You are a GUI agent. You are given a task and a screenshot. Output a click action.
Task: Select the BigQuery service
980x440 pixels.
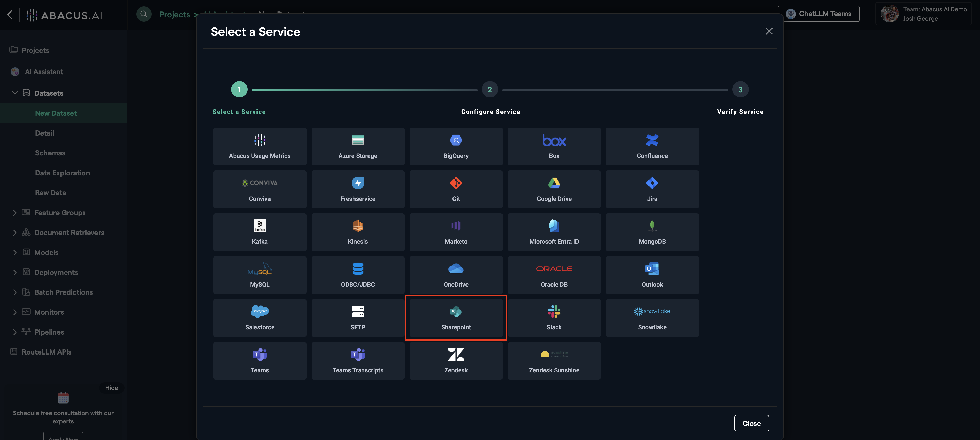click(x=456, y=146)
